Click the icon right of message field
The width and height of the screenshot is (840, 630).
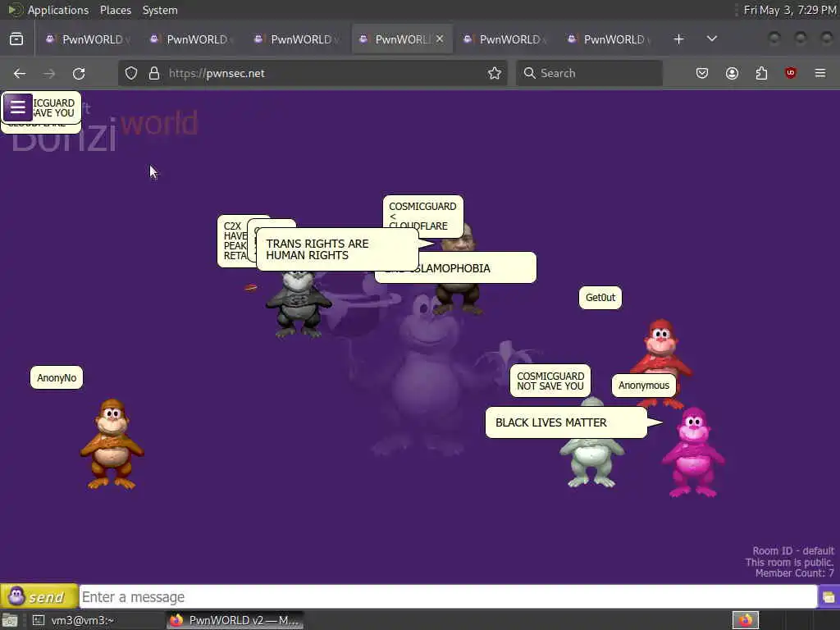click(829, 597)
